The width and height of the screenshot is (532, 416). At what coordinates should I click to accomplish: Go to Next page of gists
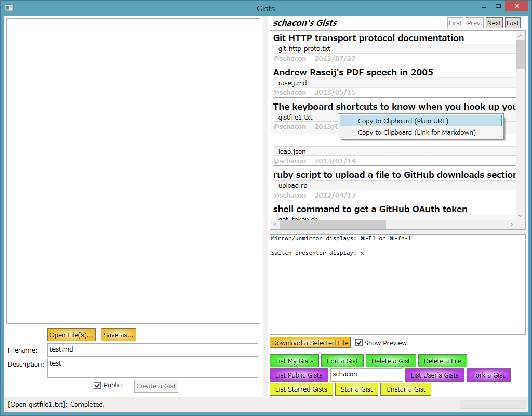coord(494,23)
